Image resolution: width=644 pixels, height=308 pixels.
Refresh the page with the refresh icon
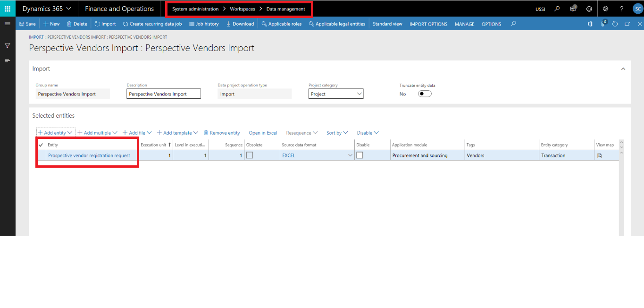[x=615, y=24]
